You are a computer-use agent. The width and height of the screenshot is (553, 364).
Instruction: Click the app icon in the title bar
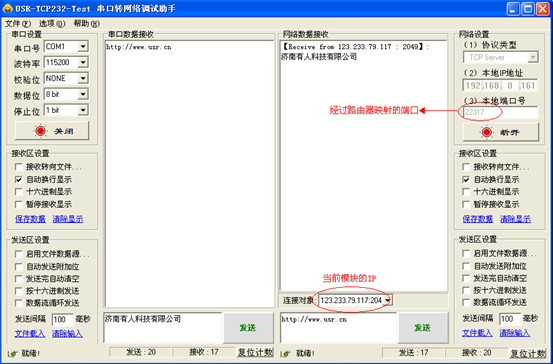(7, 8)
